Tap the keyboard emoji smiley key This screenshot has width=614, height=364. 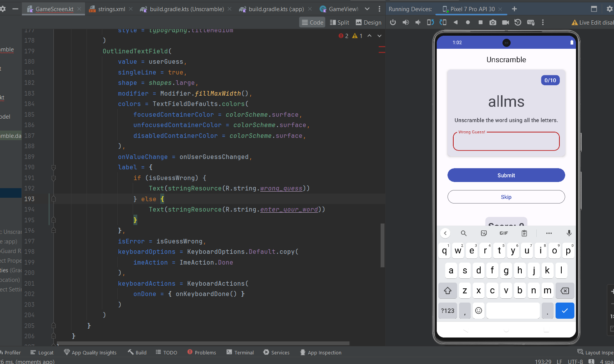coord(478,311)
